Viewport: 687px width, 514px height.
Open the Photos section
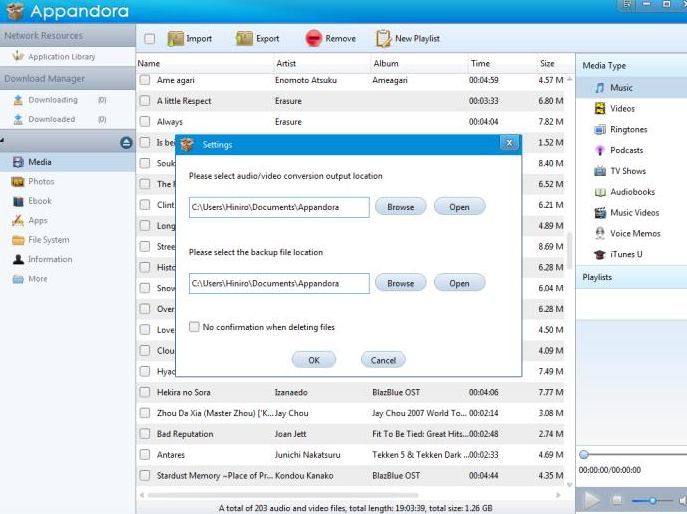click(x=41, y=181)
